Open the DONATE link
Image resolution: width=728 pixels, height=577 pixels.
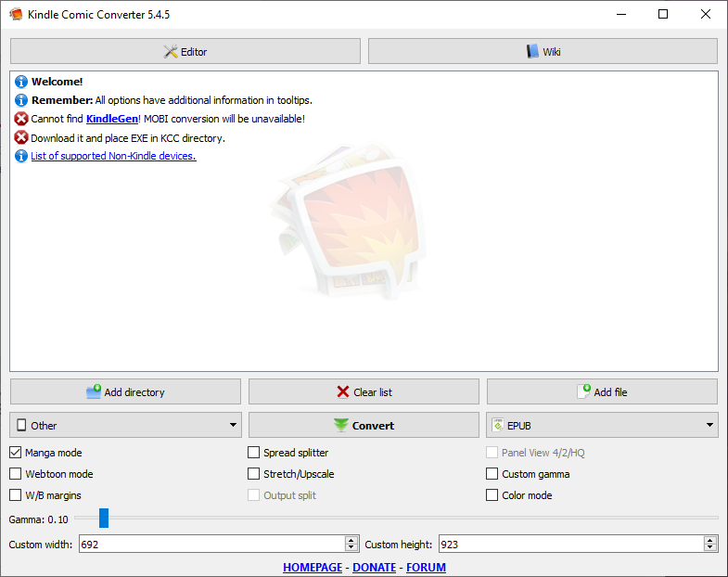click(375, 567)
